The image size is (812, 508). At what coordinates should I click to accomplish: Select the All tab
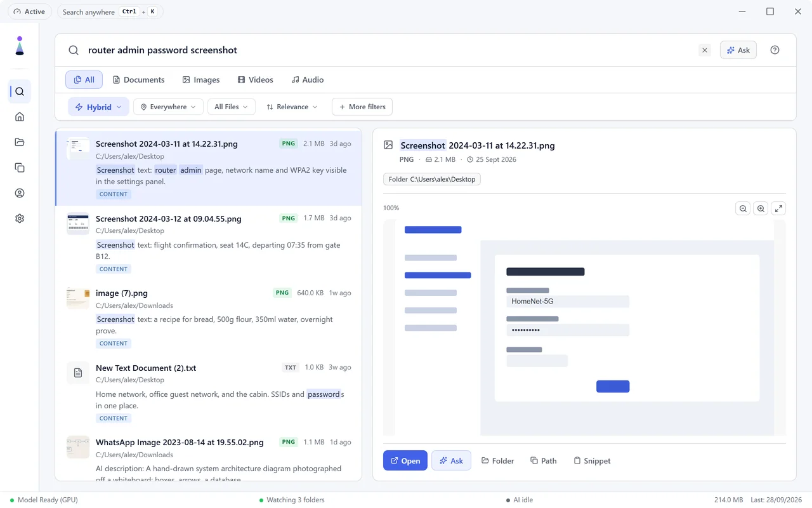pyautogui.click(x=84, y=79)
